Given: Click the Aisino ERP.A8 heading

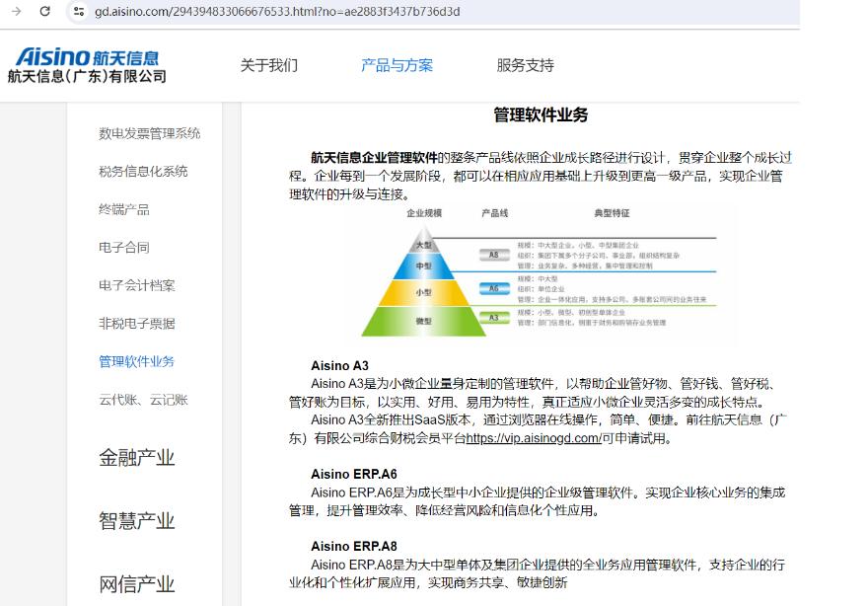Looking at the screenshot, I should (x=354, y=546).
